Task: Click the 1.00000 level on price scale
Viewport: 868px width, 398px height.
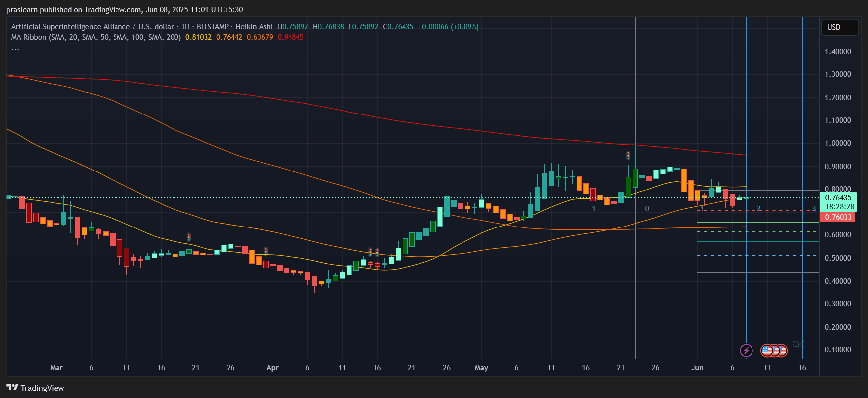Action: tap(838, 143)
